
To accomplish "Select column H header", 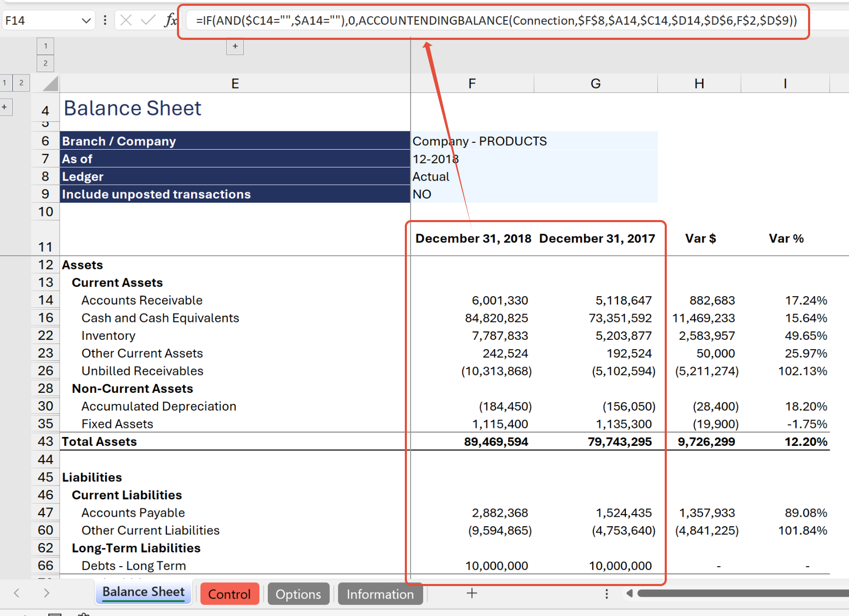I will click(x=699, y=83).
